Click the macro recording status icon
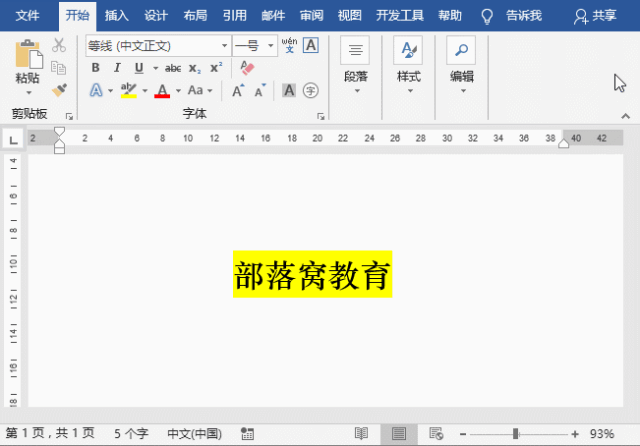Screen dimensions: 640x446 click(x=247, y=433)
